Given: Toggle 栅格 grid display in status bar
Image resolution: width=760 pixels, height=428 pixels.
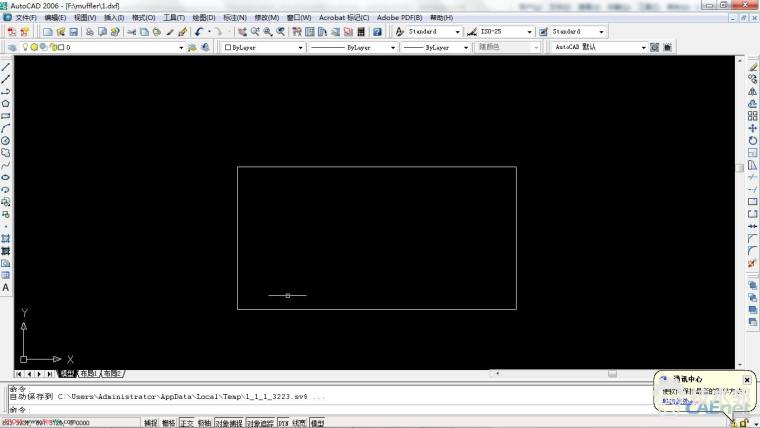Looking at the screenshot, I should point(168,423).
